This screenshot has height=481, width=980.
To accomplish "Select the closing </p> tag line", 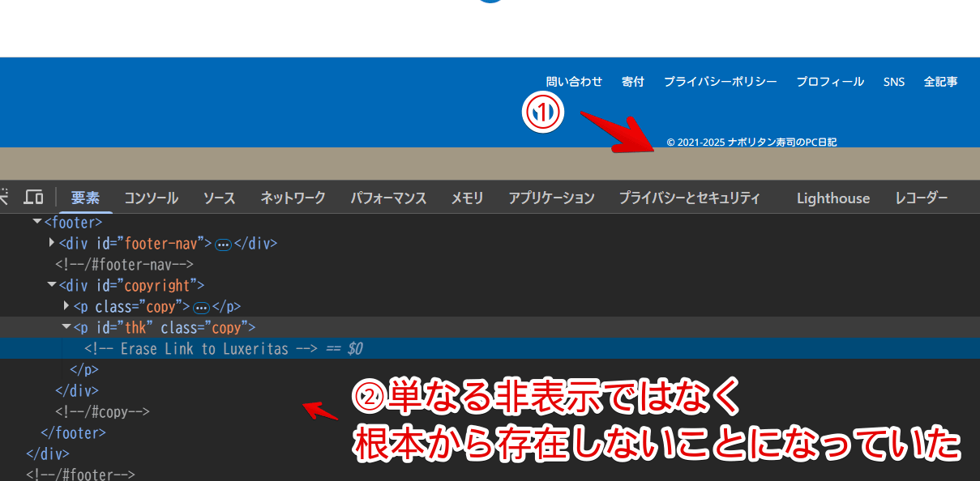I will pos(84,369).
